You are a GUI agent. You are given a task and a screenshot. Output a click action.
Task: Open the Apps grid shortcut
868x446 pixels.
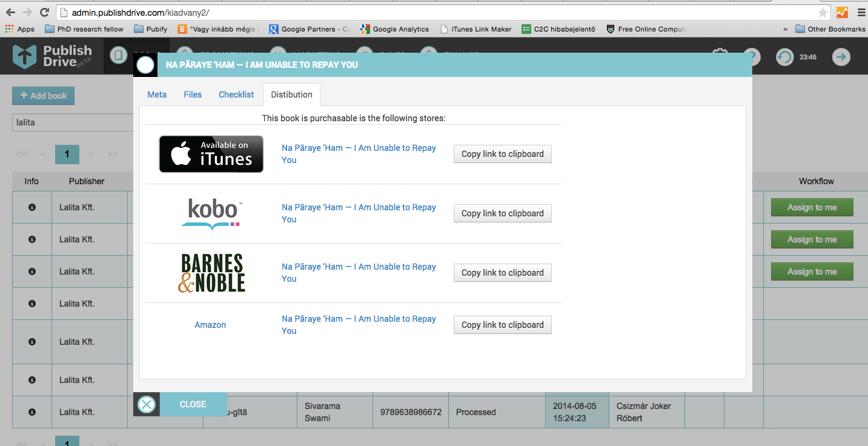[x=19, y=29]
